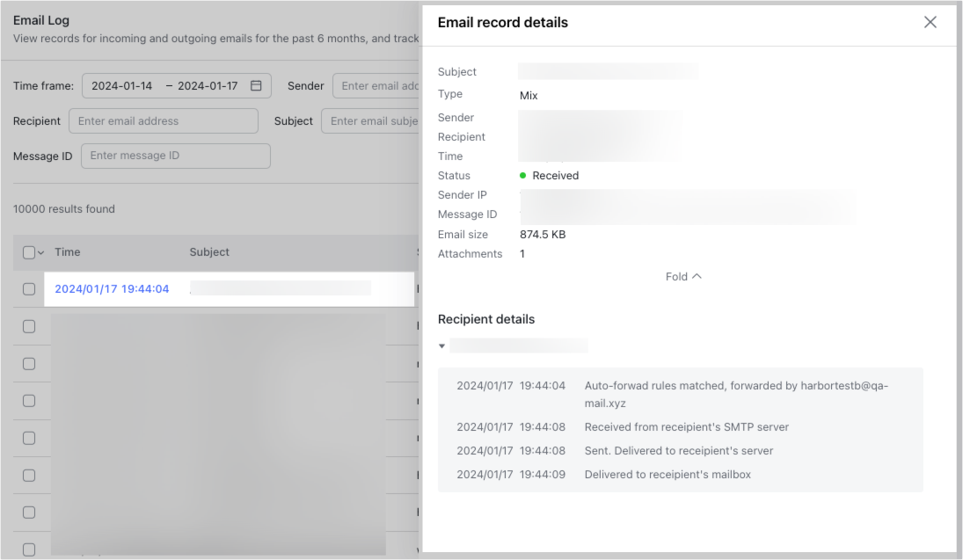Close the Email record details panel

point(930,22)
